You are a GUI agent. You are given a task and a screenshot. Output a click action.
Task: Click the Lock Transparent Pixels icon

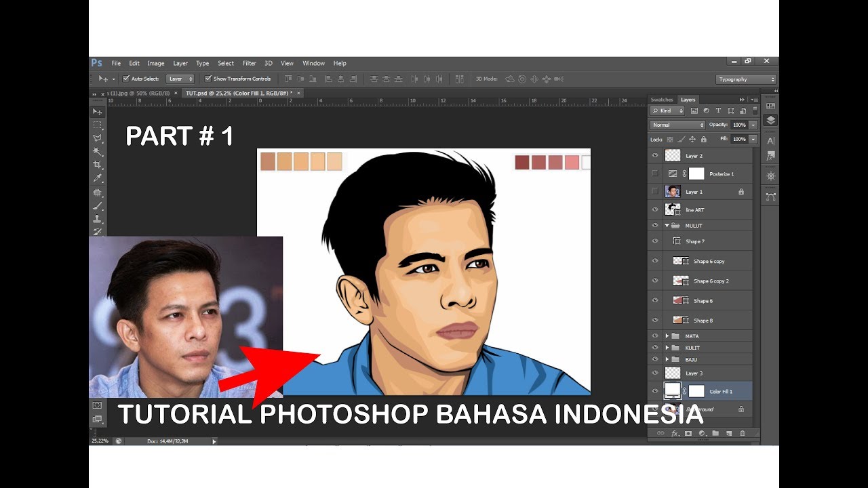point(670,139)
